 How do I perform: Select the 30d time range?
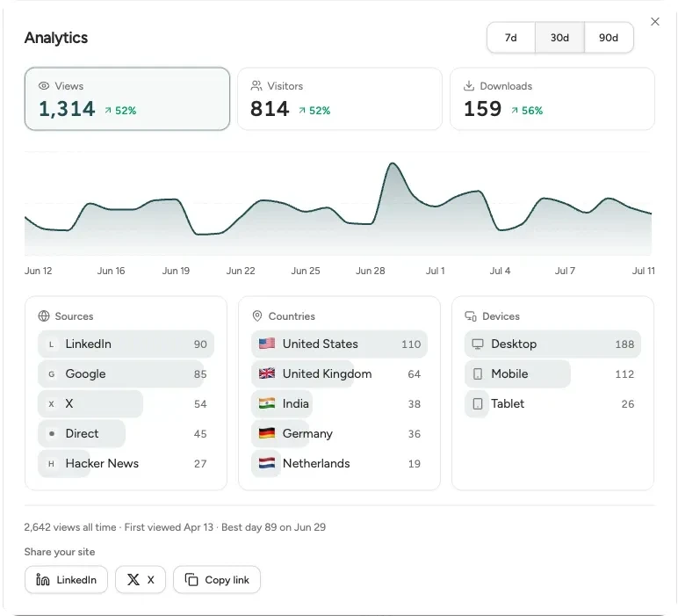tap(559, 38)
